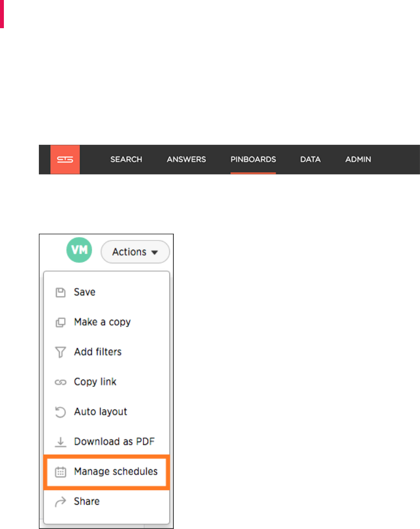Click the circular arrow icon beside Auto layout
Viewport: 420px width, 529px height.
coord(60,412)
